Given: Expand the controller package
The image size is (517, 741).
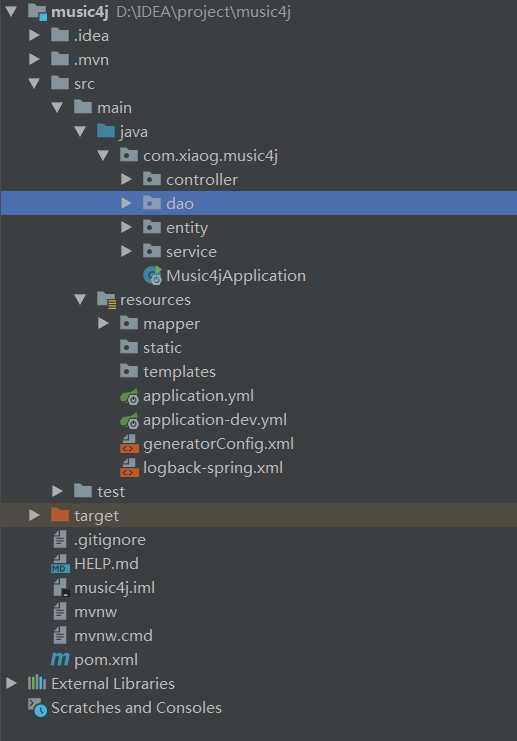Looking at the screenshot, I should coord(126,179).
